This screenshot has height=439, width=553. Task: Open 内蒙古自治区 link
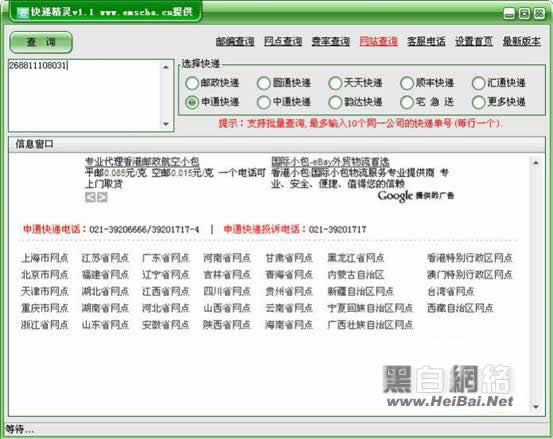tap(356, 274)
